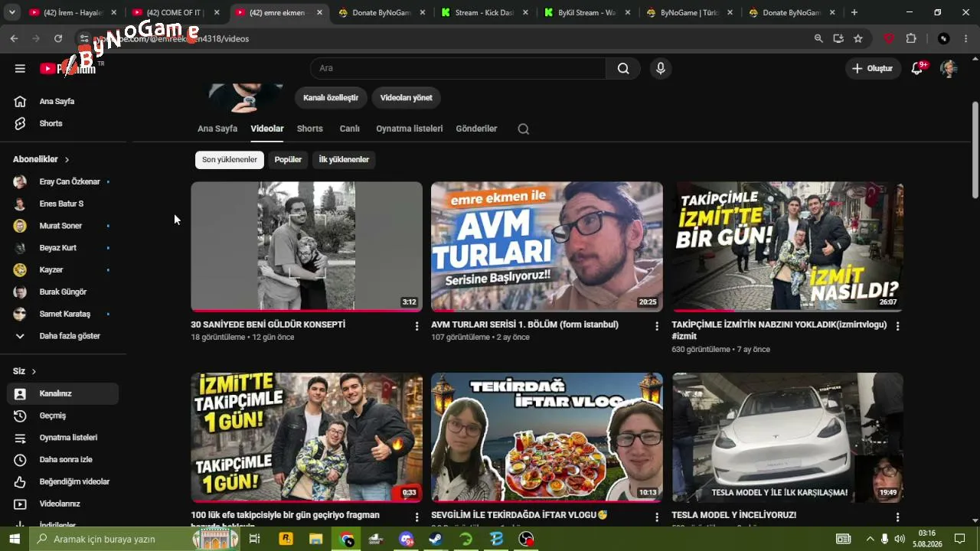Open Burak Güngör subscription channel
This screenshot has width=980, height=551.
[x=63, y=292]
